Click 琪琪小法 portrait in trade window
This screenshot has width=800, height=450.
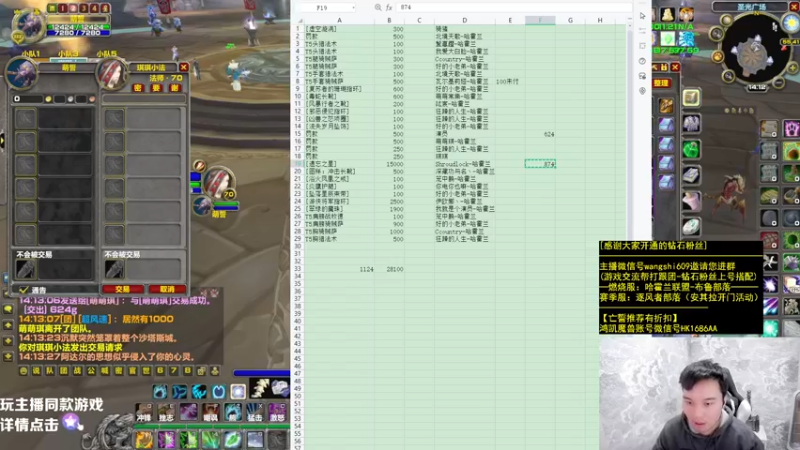tap(111, 73)
